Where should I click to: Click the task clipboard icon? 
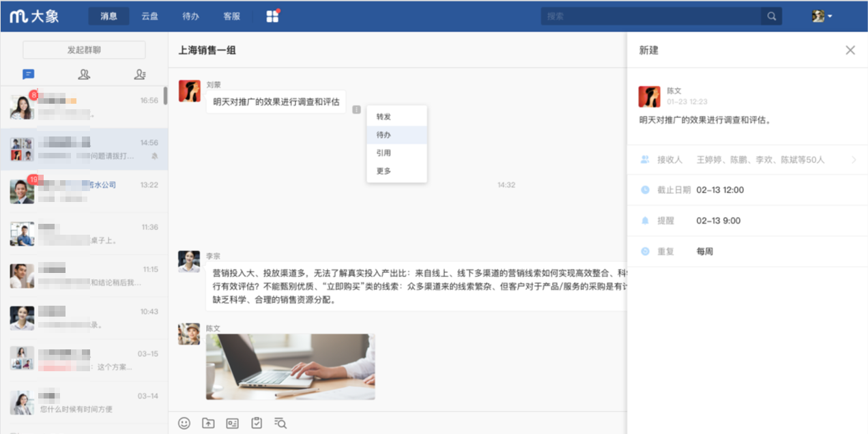click(256, 423)
